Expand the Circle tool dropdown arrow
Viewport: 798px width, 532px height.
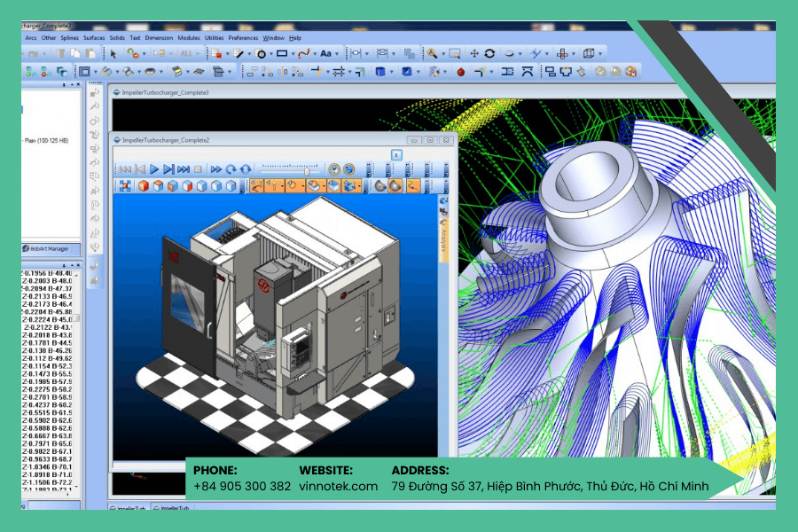(270, 54)
